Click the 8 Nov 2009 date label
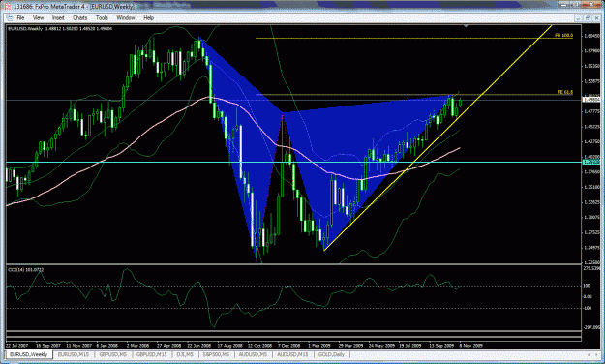This screenshot has height=364, width=605. pyautogui.click(x=470, y=346)
